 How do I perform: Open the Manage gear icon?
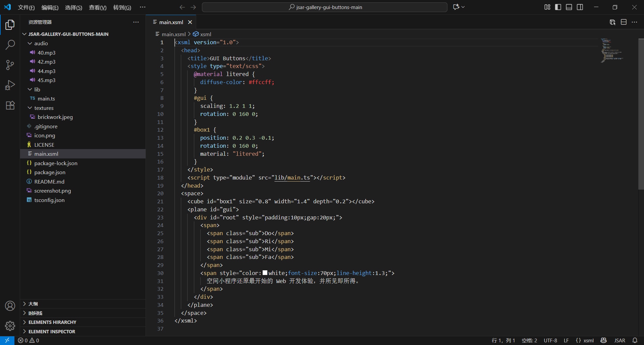[10, 326]
